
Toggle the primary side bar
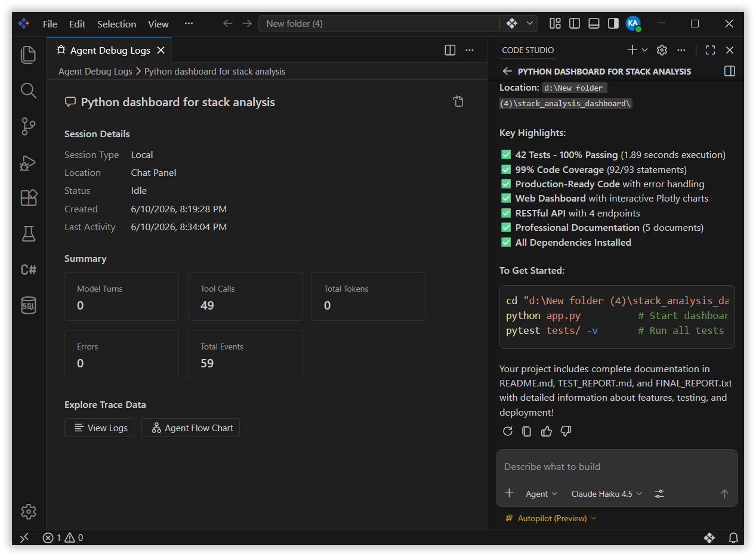[575, 23]
